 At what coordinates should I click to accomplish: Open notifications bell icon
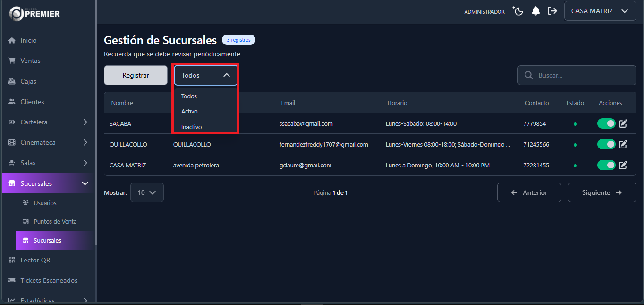(535, 11)
